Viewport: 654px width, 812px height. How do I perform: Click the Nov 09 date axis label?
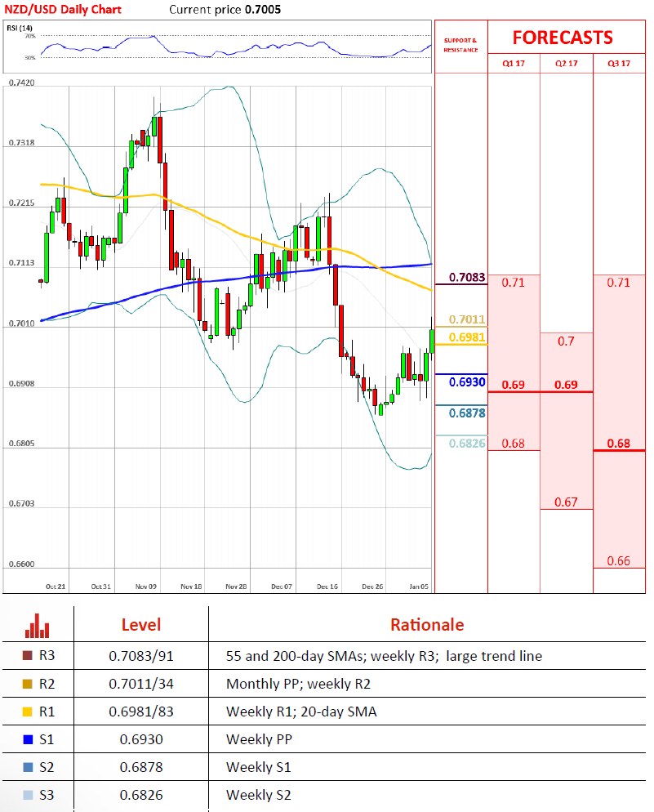[x=146, y=587]
